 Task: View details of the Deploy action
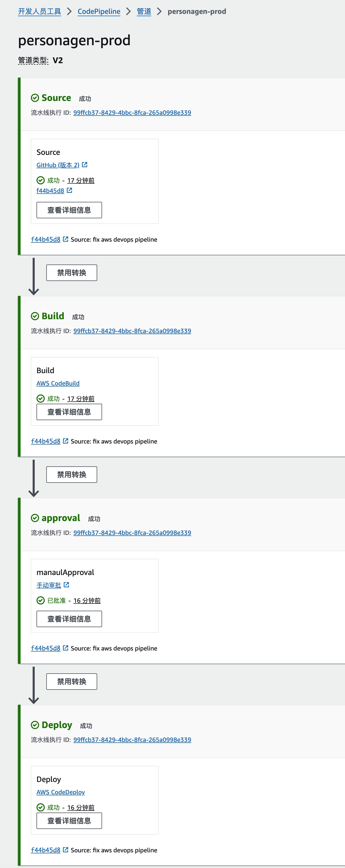pos(69,820)
